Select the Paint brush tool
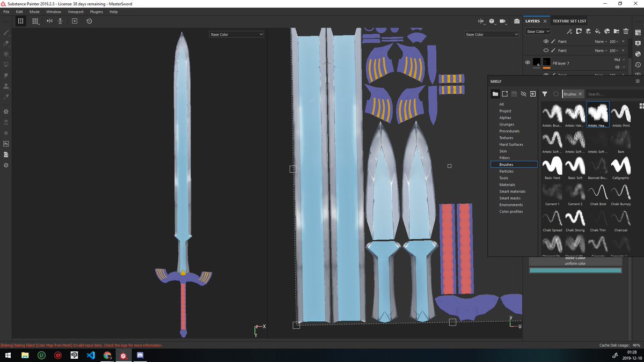The width and height of the screenshot is (644, 362). pyautogui.click(x=6, y=32)
